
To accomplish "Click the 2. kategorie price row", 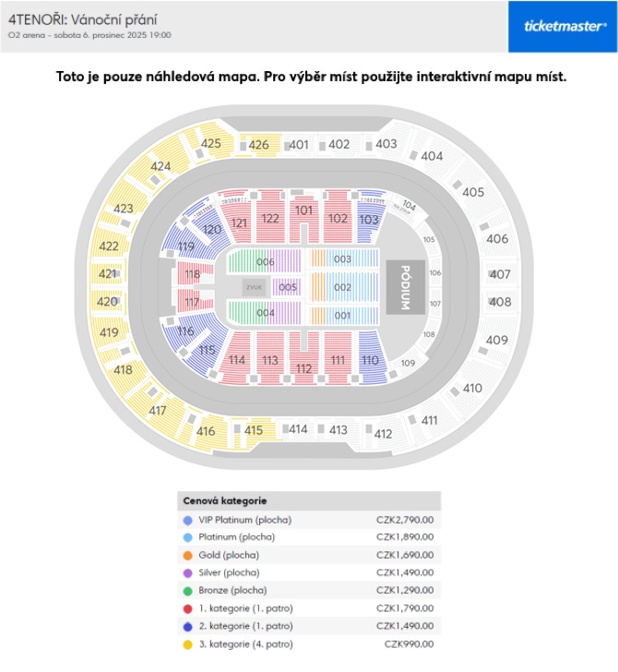I will coord(309,627).
